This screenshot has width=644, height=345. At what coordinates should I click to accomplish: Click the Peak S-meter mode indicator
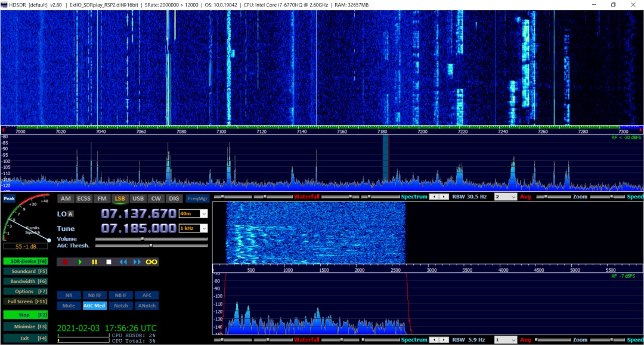(9, 199)
